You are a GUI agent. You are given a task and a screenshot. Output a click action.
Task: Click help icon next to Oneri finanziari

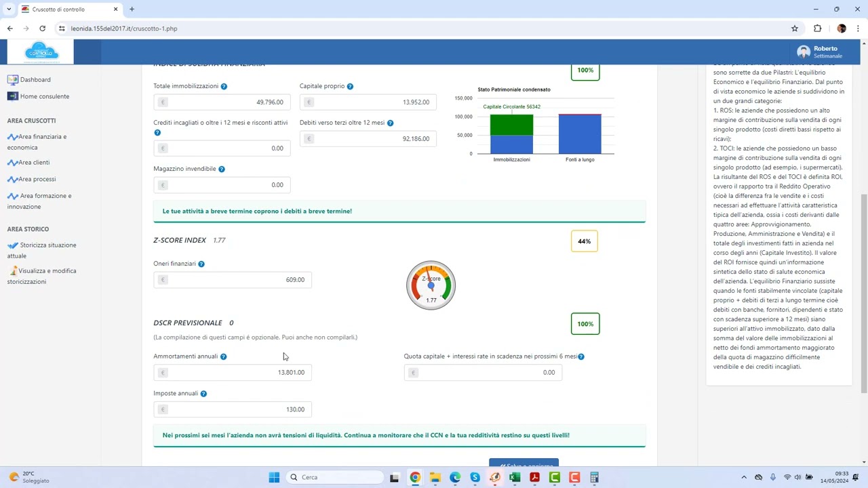tap(201, 264)
